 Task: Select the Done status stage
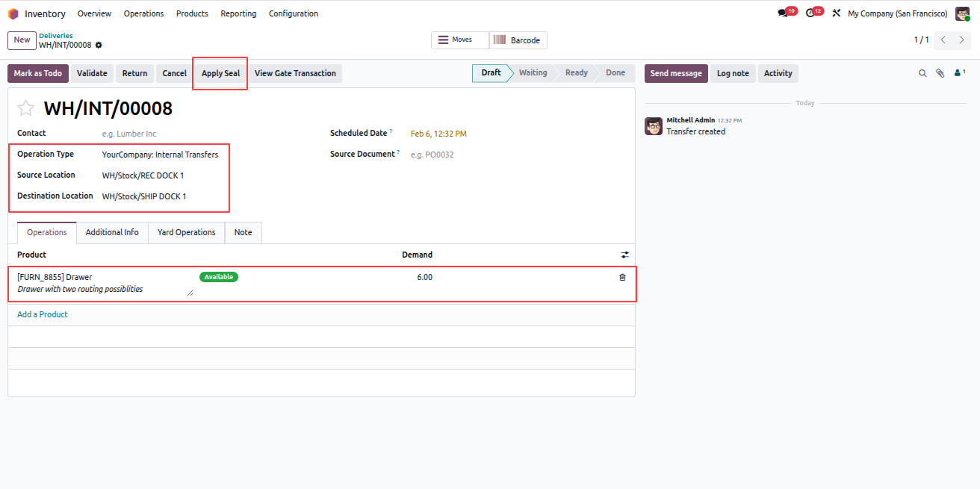[615, 73]
